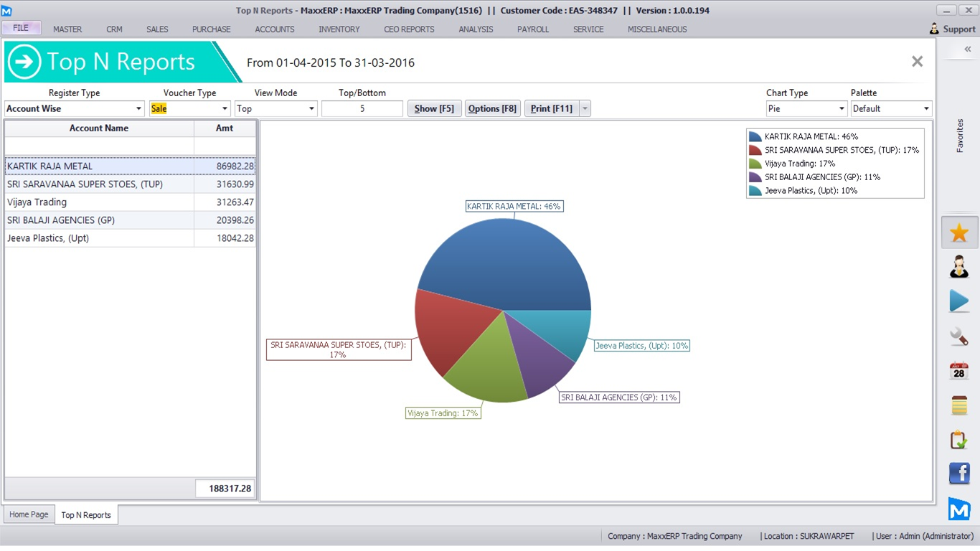Switch to the Home Page tab
Viewport: 980px width, 551px height.
[x=29, y=514]
